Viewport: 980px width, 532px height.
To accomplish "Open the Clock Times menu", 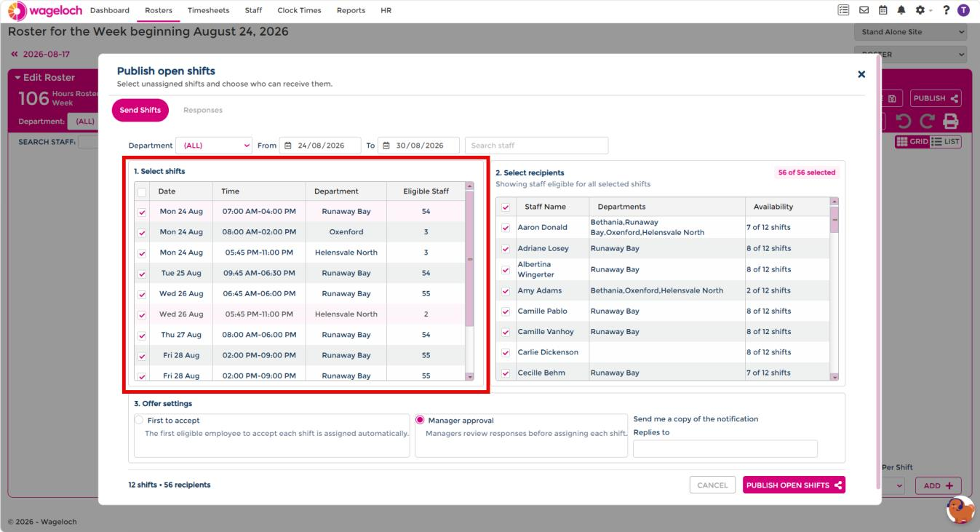I will [x=299, y=10].
